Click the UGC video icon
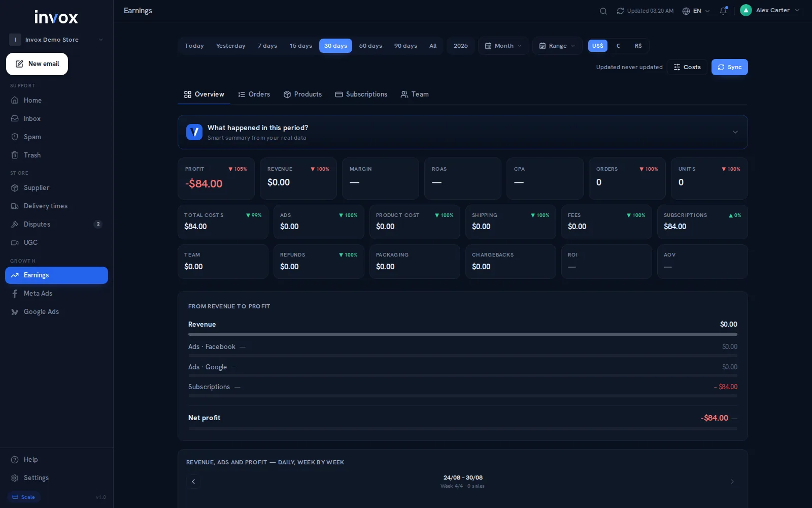812x508 pixels. (x=15, y=242)
